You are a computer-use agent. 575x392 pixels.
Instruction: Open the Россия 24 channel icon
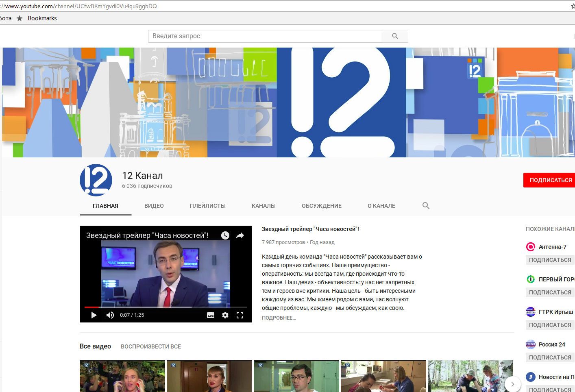click(531, 344)
